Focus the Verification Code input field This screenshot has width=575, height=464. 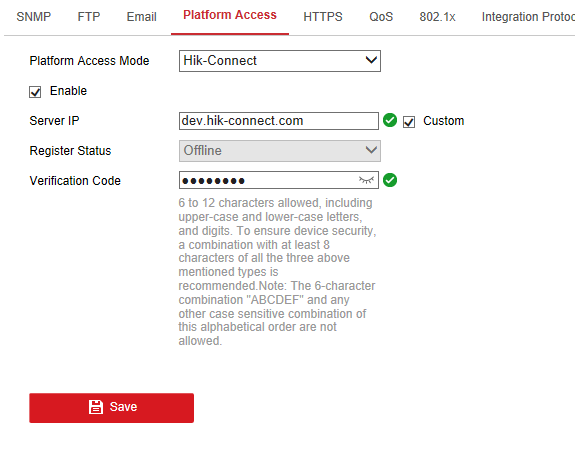pos(279,180)
